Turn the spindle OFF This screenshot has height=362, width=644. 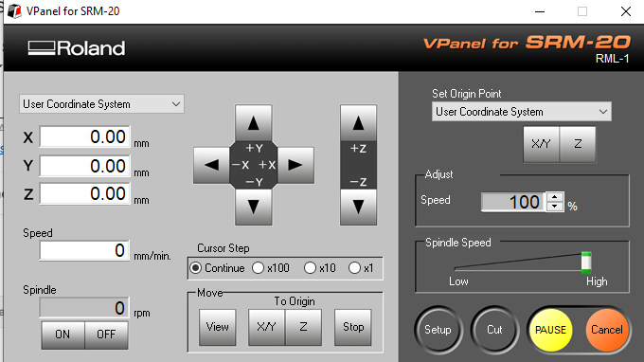point(106,335)
